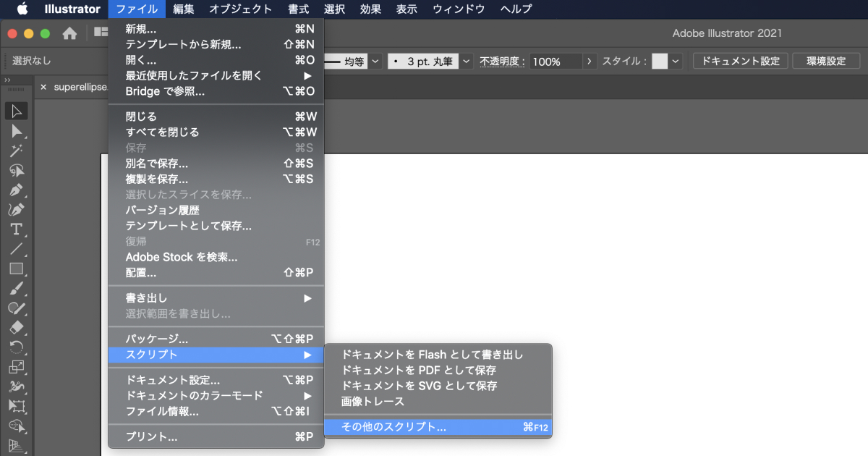Choose Adobe Stock を検索...
The height and width of the screenshot is (456, 868).
[216, 257]
